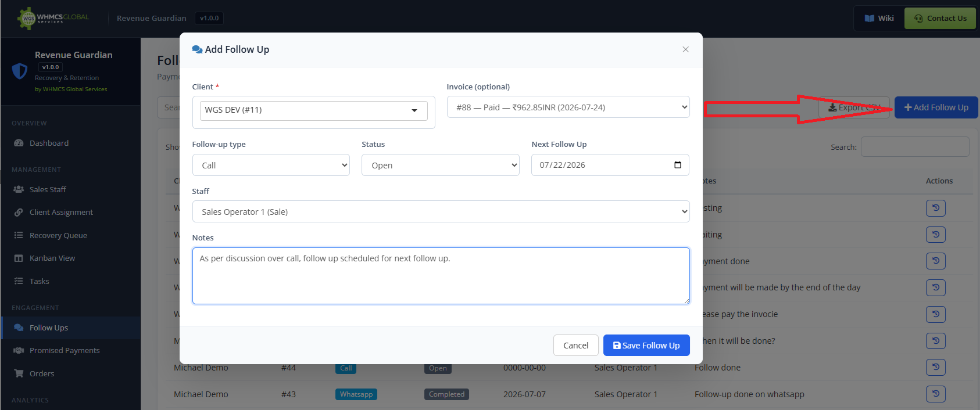Click history icon for 'aiting' row
Image resolution: width=980 pixels, height=410 pixels.
[936, 235]
